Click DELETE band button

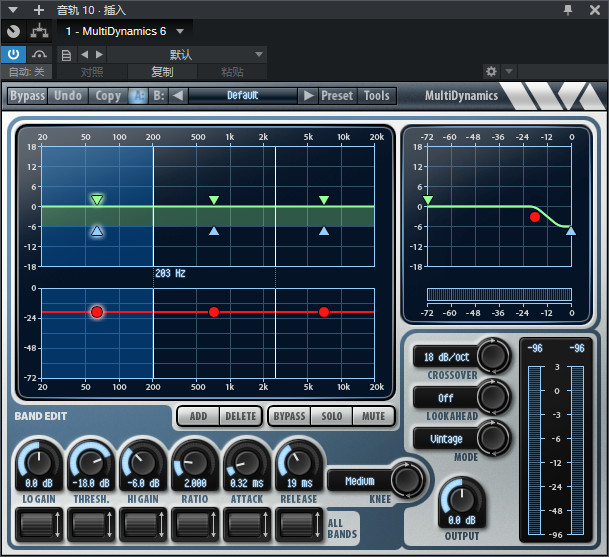241,416
